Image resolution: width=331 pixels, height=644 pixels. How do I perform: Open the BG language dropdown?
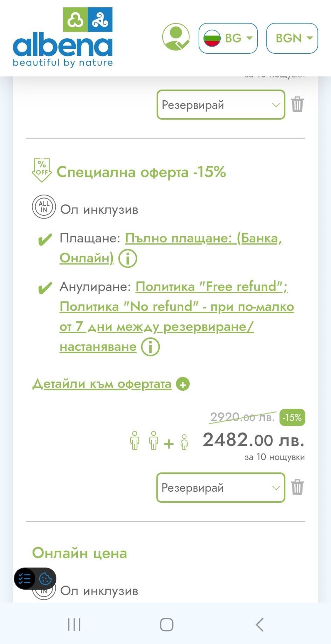coord(228,38)
